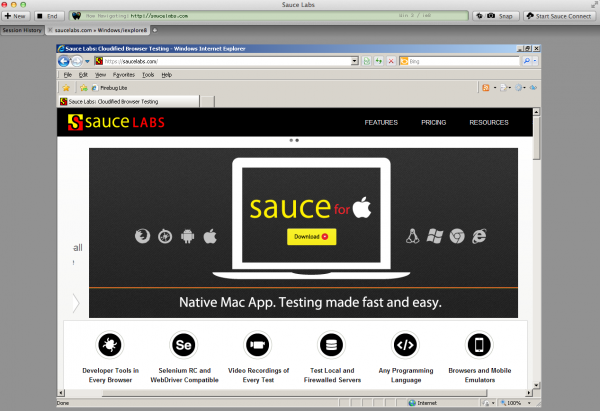Click the Sauce Labs logo
This screenshot has height=411, width=600.
coord(116,122)
